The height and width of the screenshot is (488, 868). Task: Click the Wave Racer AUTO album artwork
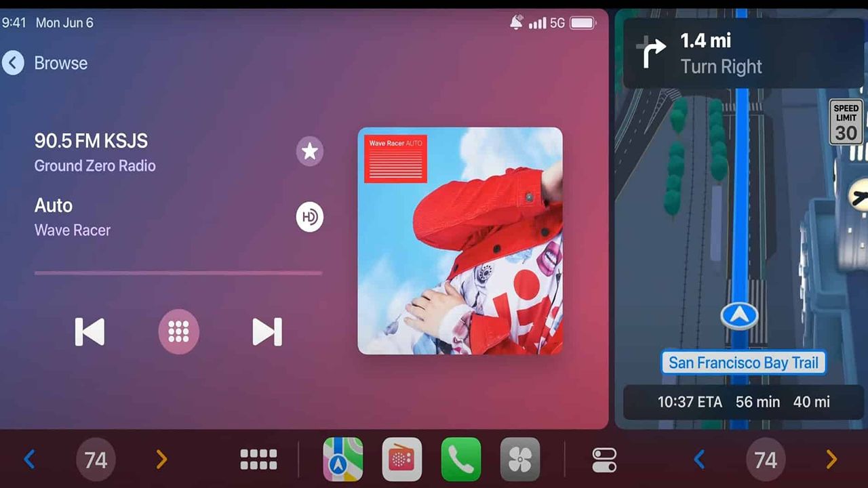(x=460, y=241)
